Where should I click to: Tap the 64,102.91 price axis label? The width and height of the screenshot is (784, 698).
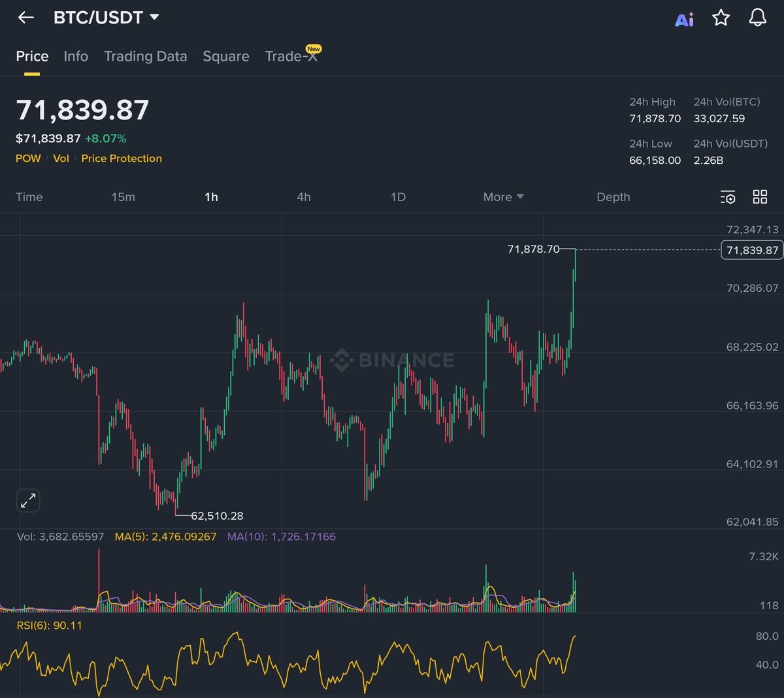(x=753, y=464)
